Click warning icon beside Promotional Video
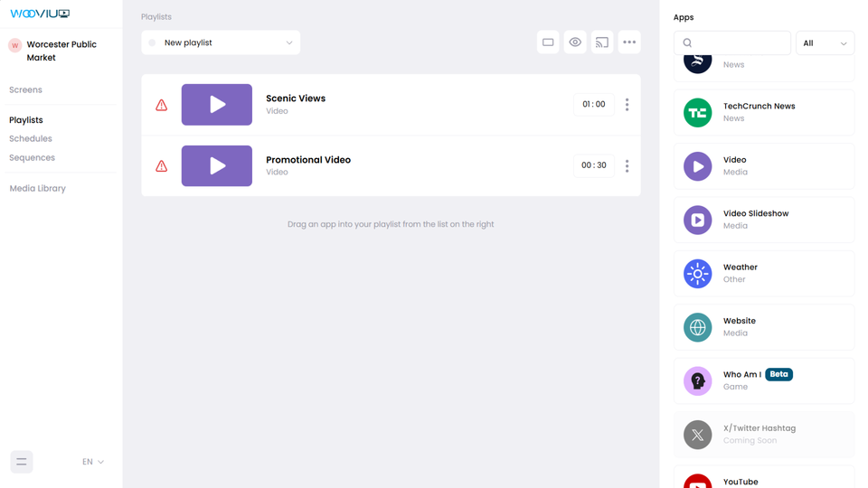Image resolution: width=868 pixels, height=488 pixels. click(x=161, y=166)
